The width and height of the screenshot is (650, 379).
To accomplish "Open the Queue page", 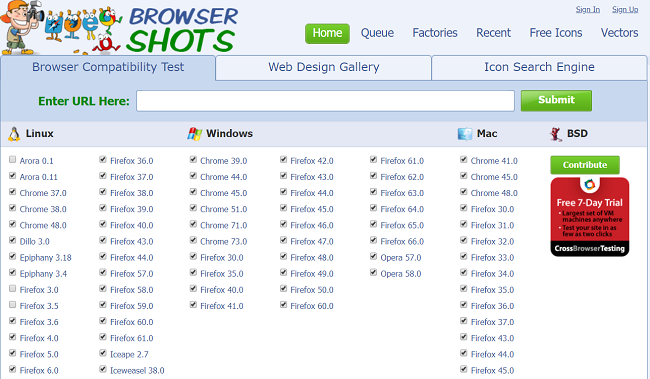I will click(x=377, y=33).
